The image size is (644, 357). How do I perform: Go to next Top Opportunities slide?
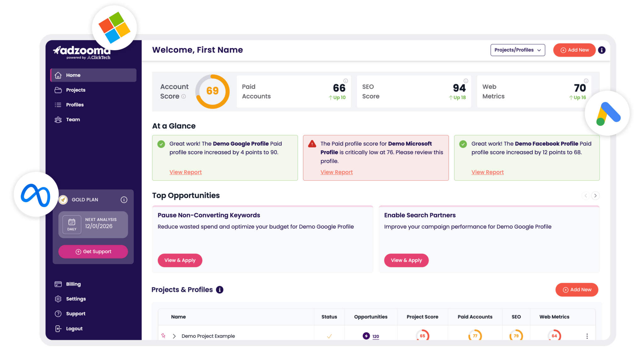tap(595, 196)
